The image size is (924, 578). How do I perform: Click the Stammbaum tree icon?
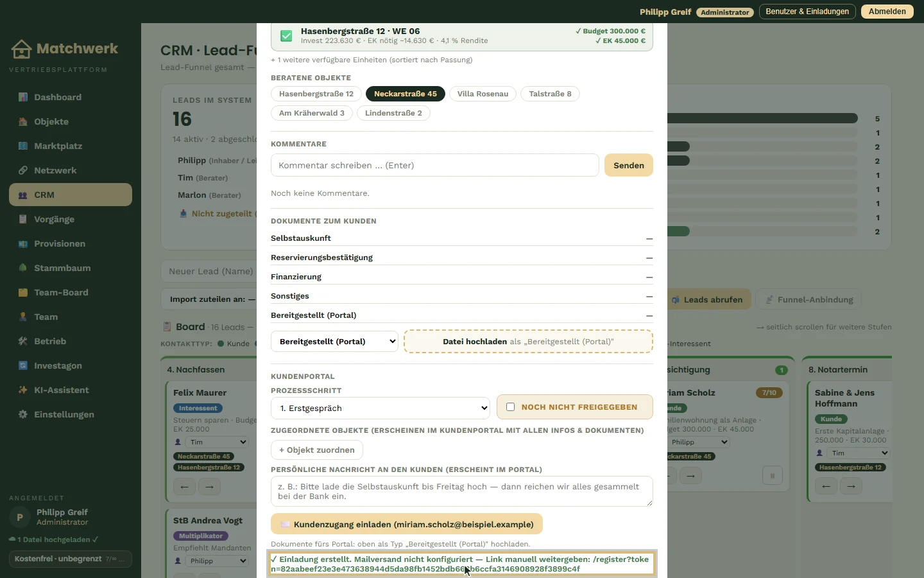(x=23, y=268)
